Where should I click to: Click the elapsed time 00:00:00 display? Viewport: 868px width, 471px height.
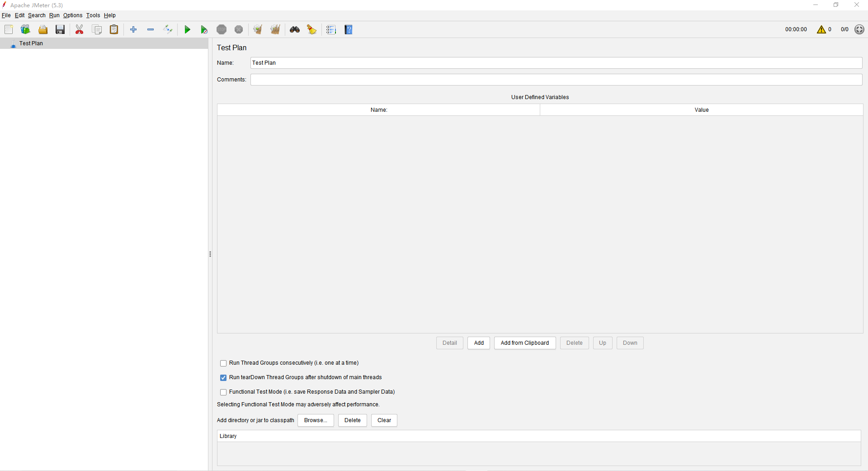796,29
